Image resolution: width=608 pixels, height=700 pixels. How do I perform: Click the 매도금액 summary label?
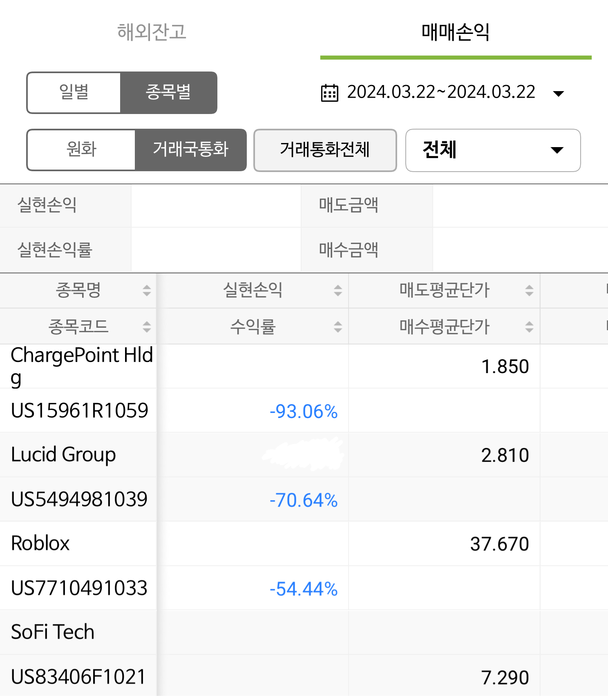pos(349,205)
